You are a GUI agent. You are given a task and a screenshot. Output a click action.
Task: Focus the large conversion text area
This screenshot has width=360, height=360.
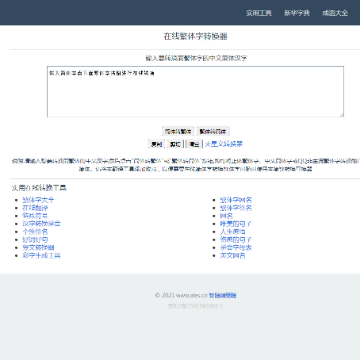[x=195, y=92]
